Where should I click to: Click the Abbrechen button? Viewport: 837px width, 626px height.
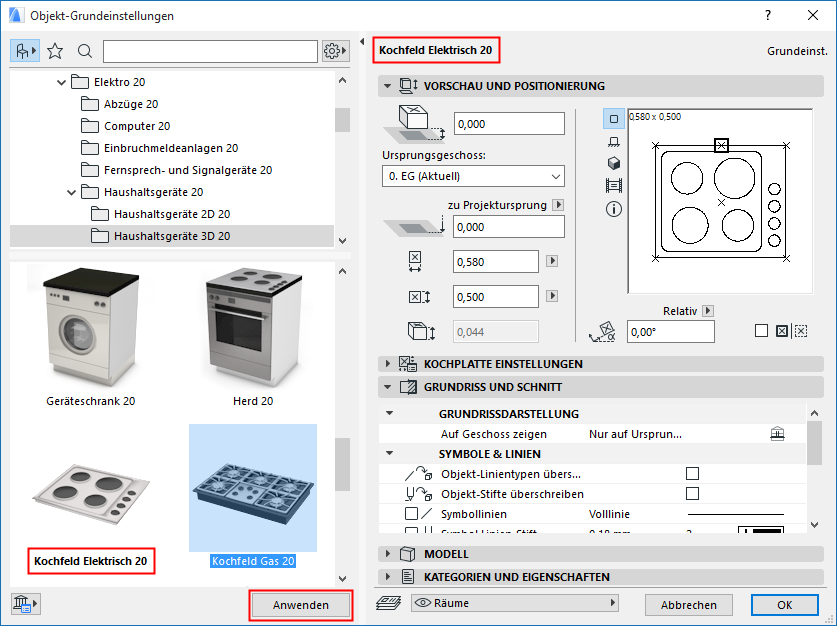[x=689, y=605]
